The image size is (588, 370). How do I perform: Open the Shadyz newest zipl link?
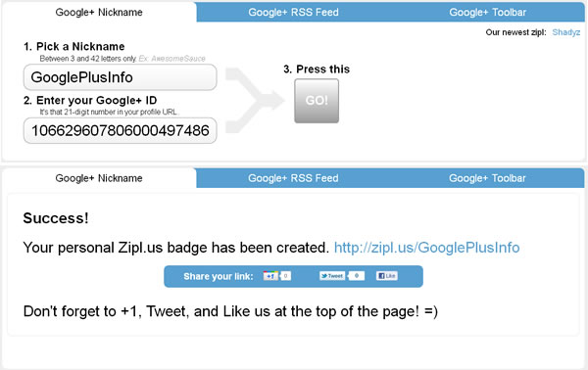pos(565,32)
